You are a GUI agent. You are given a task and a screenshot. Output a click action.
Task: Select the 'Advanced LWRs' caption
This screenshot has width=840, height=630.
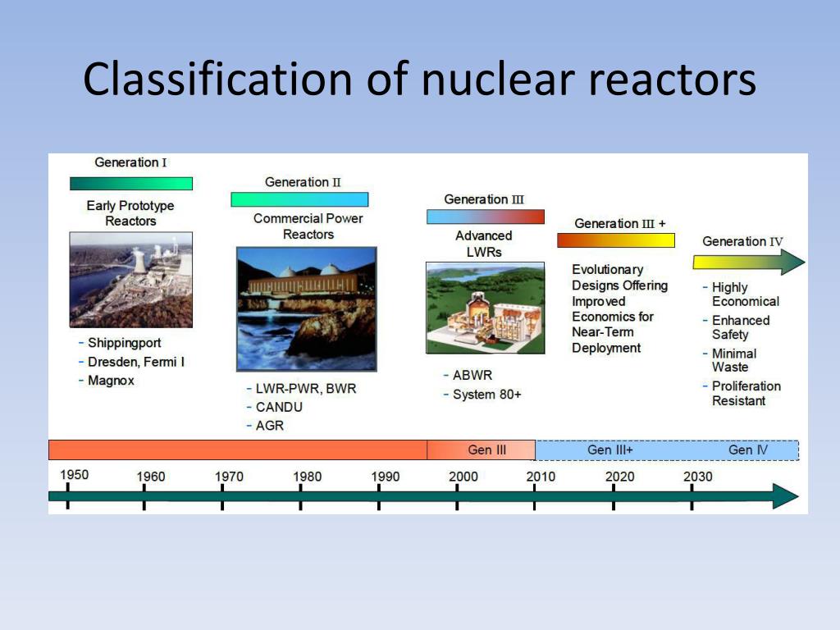pyautogui.click(x=484, y=244)
